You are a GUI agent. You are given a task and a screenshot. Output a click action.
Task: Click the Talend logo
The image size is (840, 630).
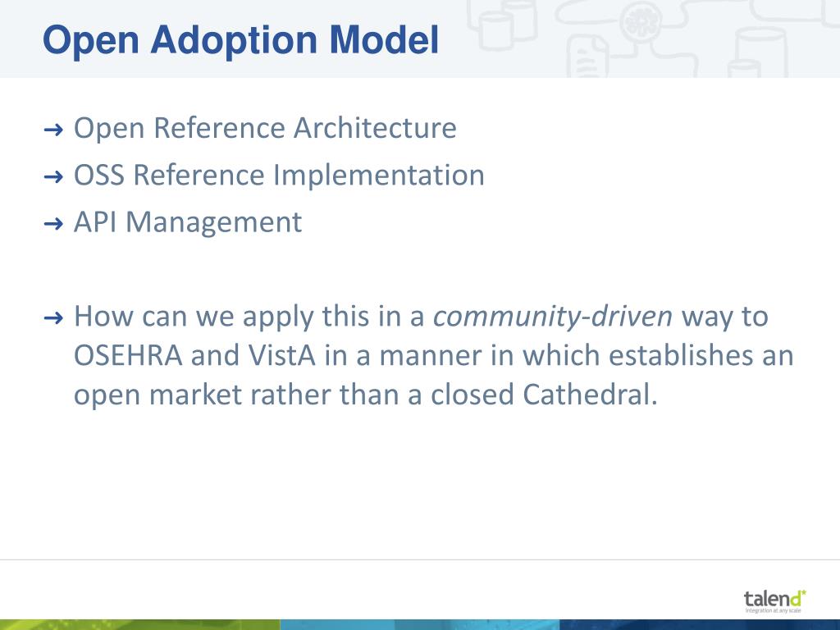coord(774,601)
